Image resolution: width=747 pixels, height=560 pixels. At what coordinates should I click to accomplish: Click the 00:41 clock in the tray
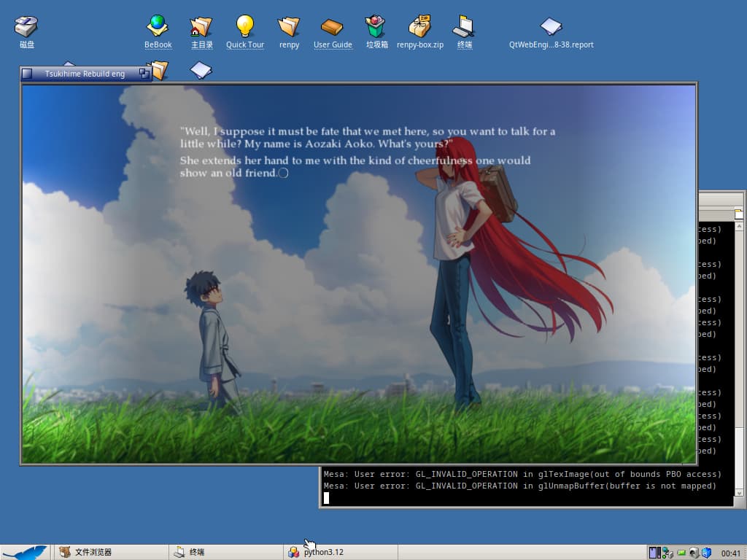[x=730, y=553]
